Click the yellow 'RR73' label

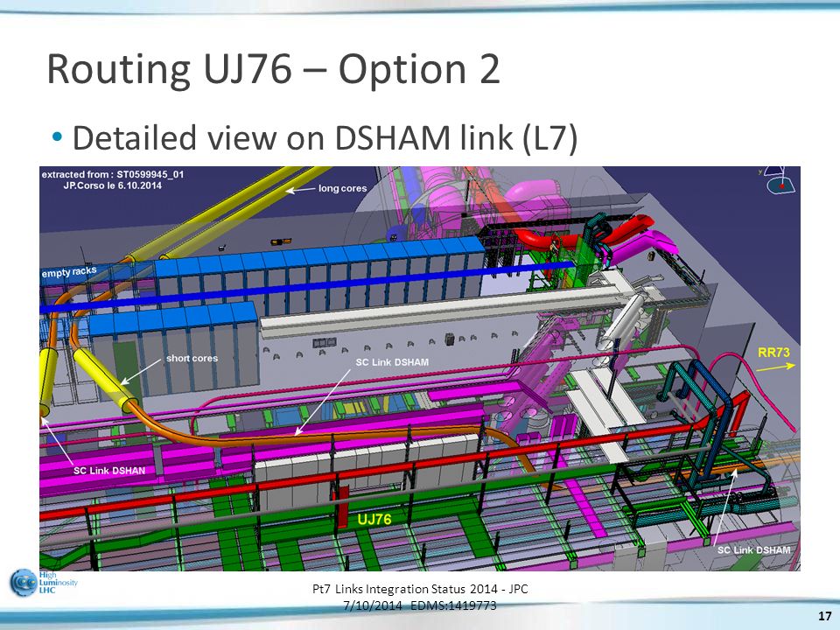pos(773,353)
